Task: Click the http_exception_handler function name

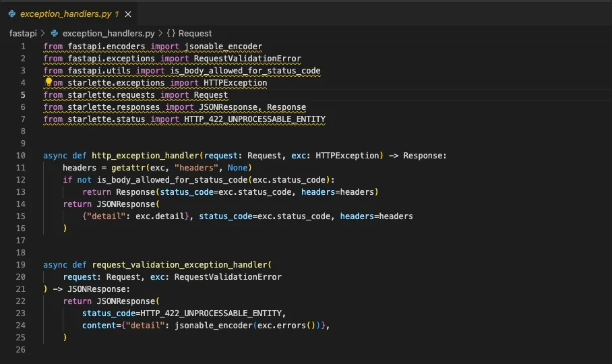Action: tap(146, 156)
